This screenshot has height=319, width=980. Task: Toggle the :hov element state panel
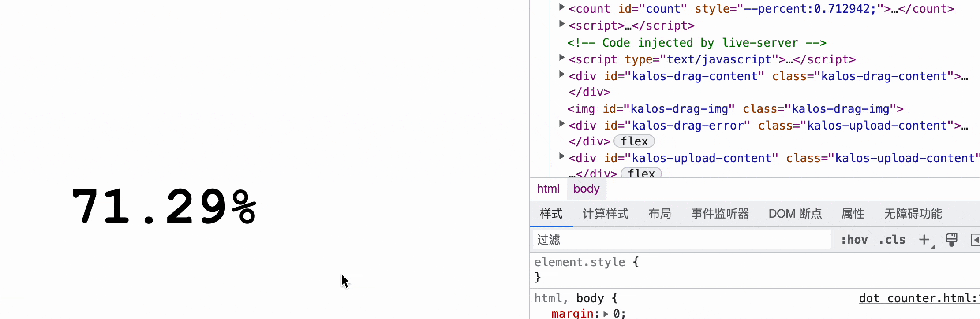(x=854, y=240)
